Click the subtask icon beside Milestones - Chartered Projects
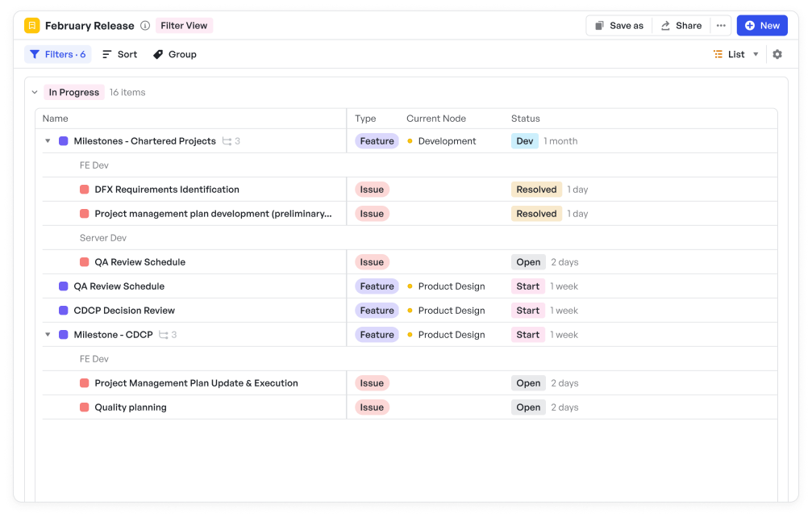 (x=227, y=141)
